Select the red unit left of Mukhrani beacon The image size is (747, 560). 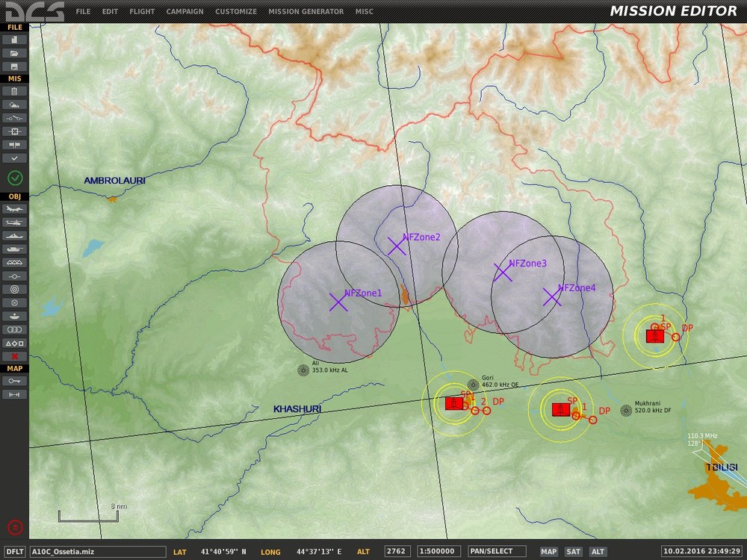(x=561, y=409)
